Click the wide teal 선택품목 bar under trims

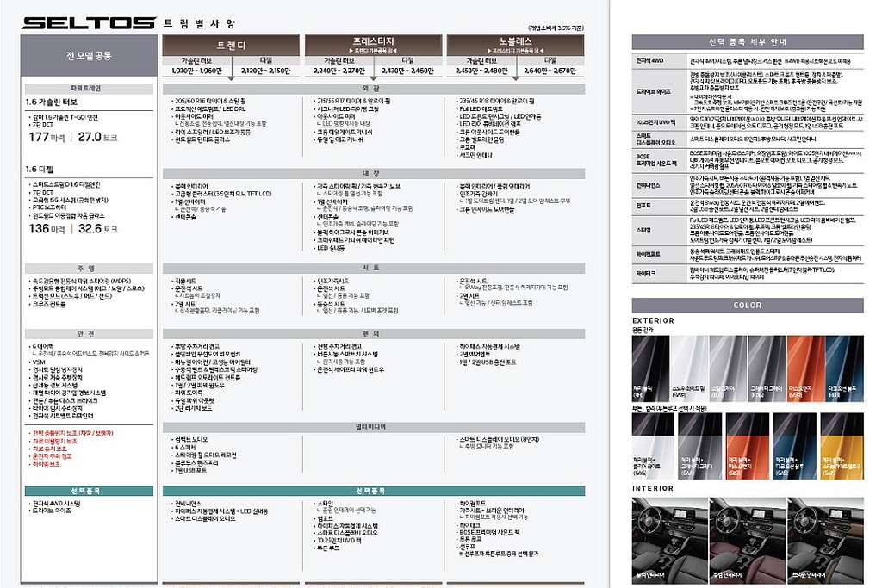[x=374, y=491]
